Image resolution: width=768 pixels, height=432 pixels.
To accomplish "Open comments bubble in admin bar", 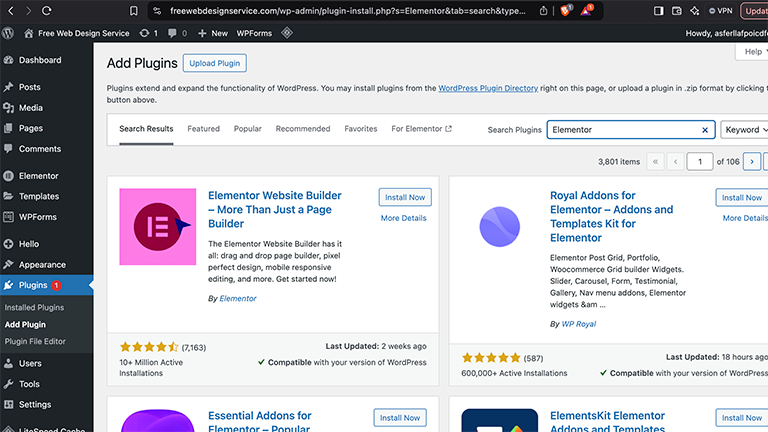I will pyautogui.click(x=177, y=33).
